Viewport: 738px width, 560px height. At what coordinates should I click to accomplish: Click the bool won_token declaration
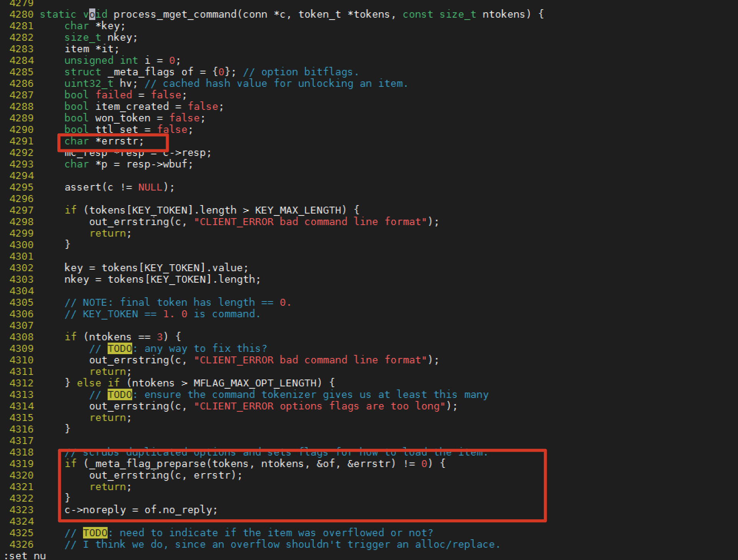tap(135, 118)
